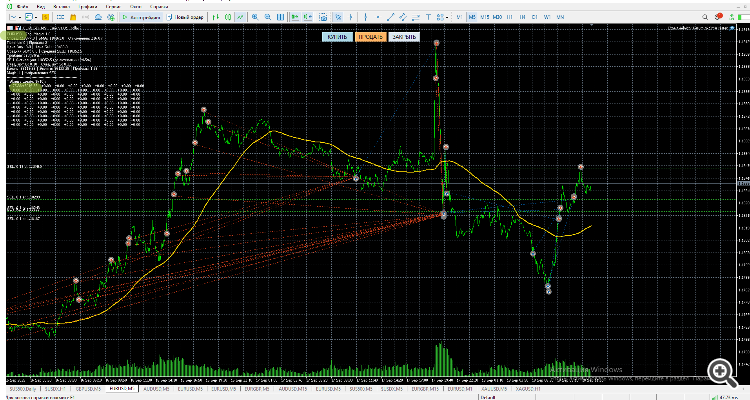This screenshot has width=750, height=400.
Task: Open the Data Window icon
Action: click(60, 17)
